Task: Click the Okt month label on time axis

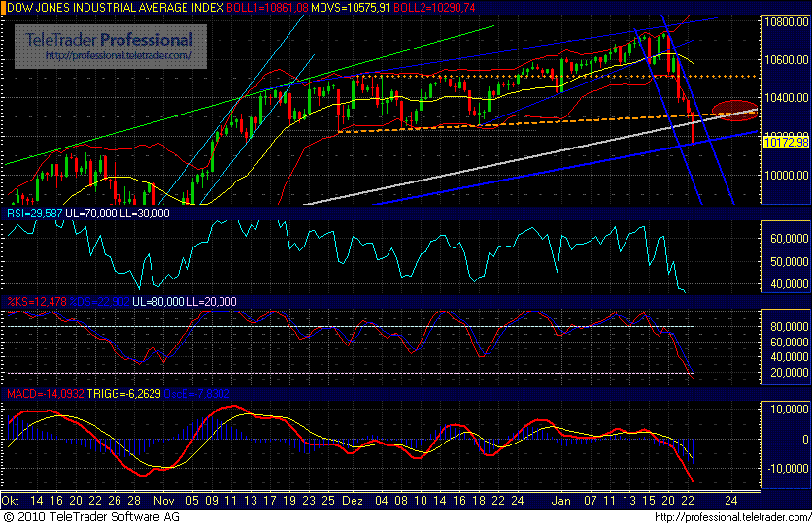Action: coord(10,501)
